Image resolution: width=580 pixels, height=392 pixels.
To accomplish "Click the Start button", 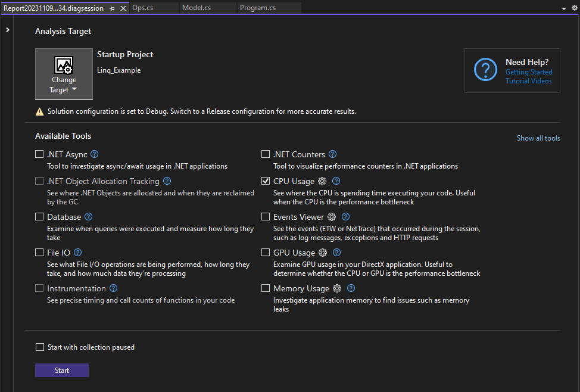I will [x=61, y=370].
